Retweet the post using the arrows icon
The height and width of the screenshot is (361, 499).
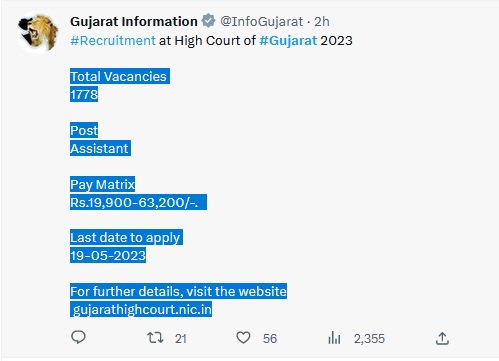pyautogui.click(x=155, y=338)
